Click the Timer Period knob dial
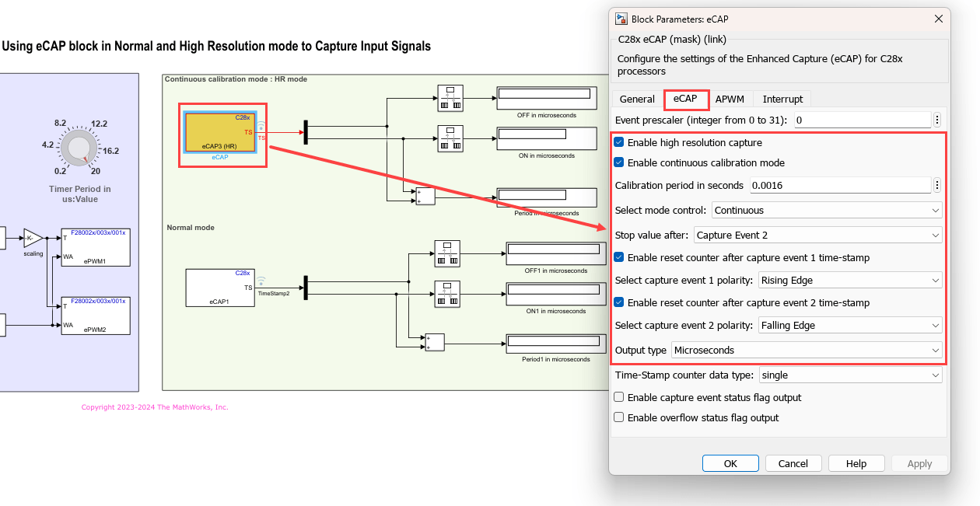The height and width of the screenshot is (506, 980). point(77,147)
